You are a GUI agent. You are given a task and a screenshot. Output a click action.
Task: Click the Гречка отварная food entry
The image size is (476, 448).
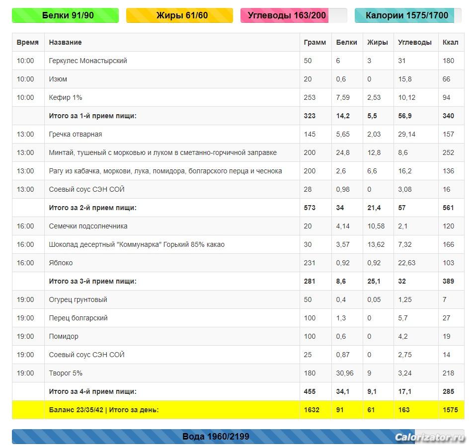[76, 134]
